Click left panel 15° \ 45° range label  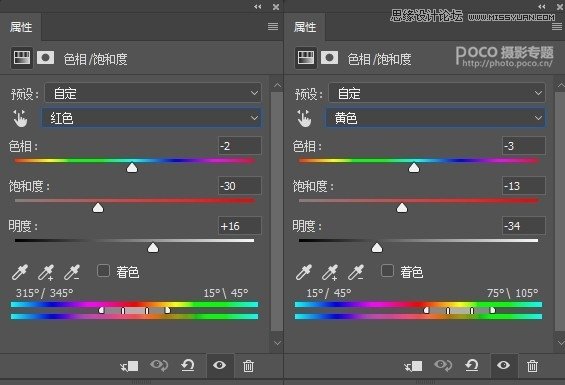(226, 293)
